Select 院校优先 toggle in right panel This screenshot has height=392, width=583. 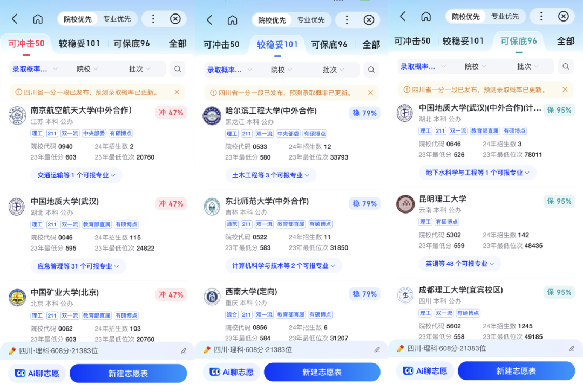pyautogui.click(x=465, y=17)
